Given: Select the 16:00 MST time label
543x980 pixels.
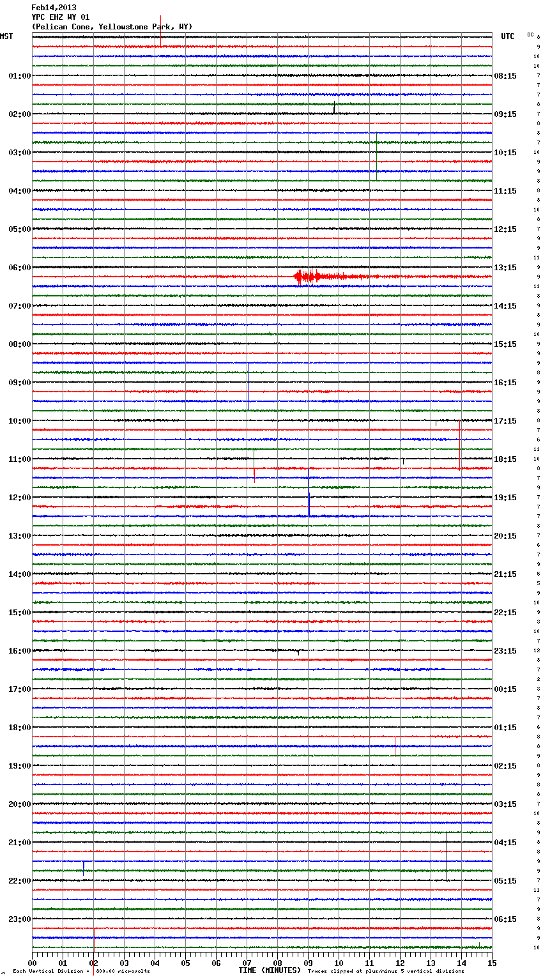Looking at the screenshot, I should click(20, 651).
